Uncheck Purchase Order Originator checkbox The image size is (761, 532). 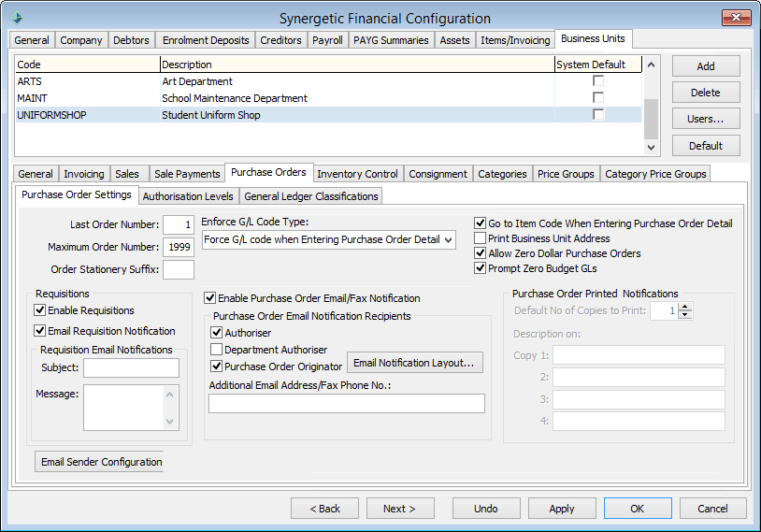(217, 367)
